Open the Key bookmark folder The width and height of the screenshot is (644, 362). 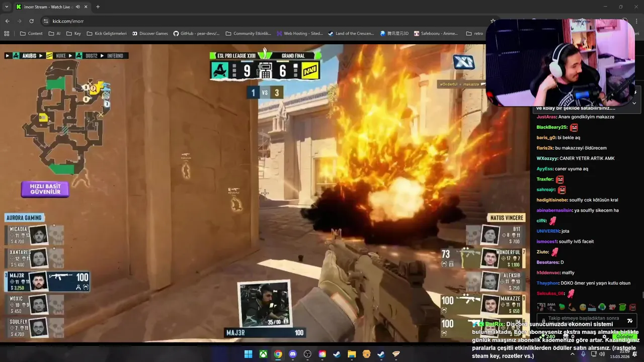tap(73, 34)
